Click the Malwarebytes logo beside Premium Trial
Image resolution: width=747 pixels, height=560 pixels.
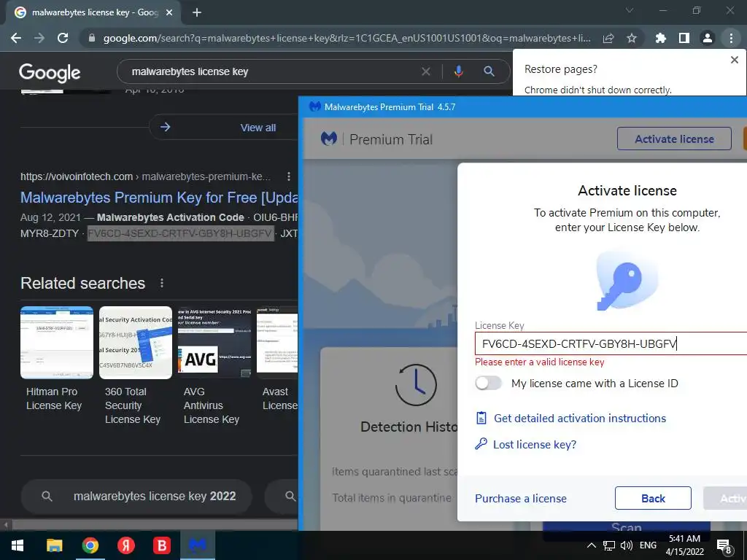pos(329,139)
